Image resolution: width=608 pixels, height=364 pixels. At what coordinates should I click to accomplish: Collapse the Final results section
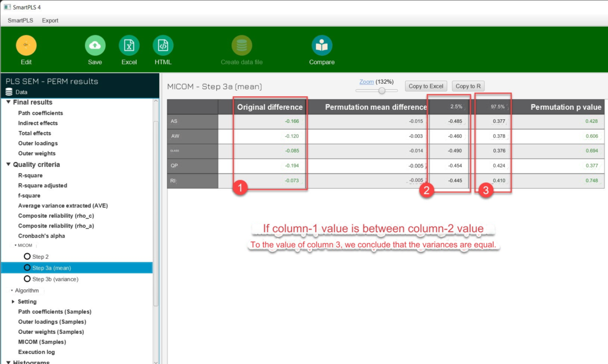click(8, 103)
